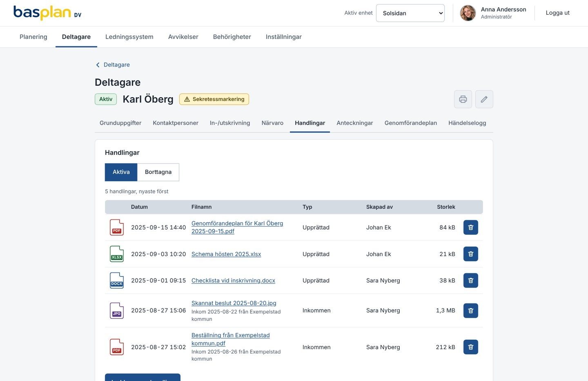Click the print icon button
This screenshot has width=588, height=381.
click(463, 99)
